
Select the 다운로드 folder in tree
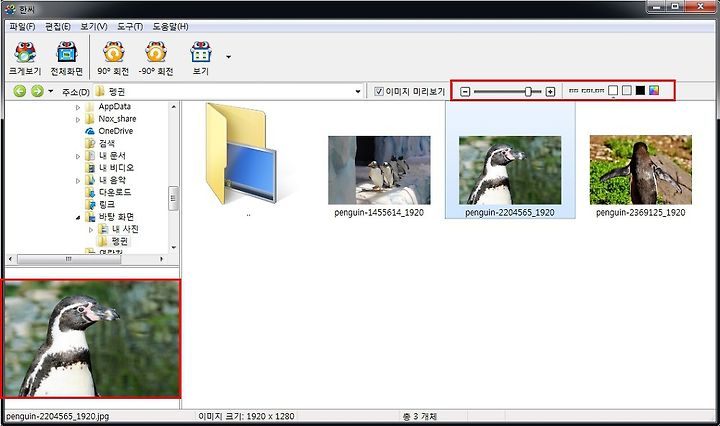(x=115, y=192)
